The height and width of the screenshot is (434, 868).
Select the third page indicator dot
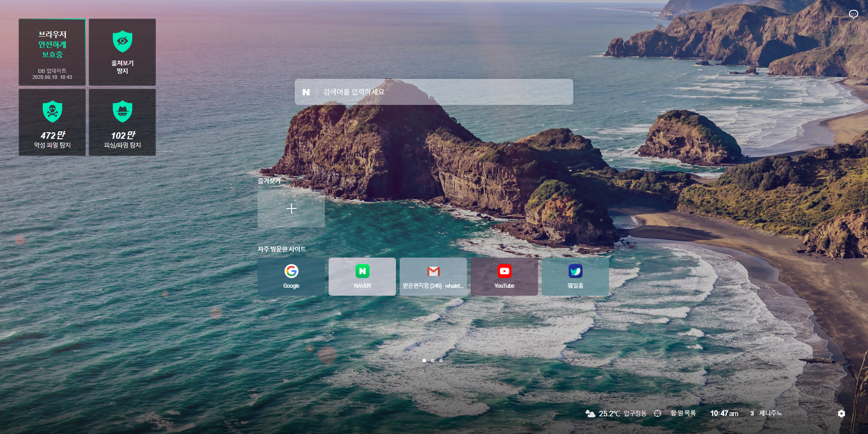coord(440,360)
